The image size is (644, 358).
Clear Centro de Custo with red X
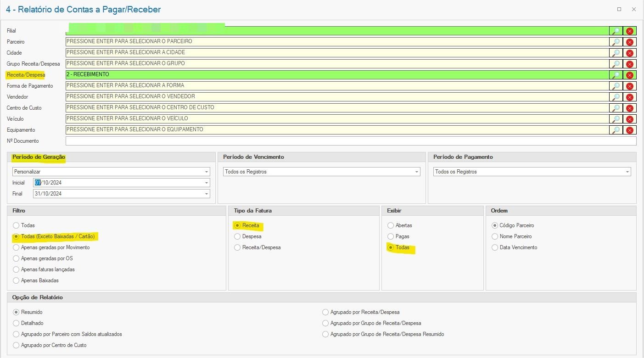click(630, 108)
